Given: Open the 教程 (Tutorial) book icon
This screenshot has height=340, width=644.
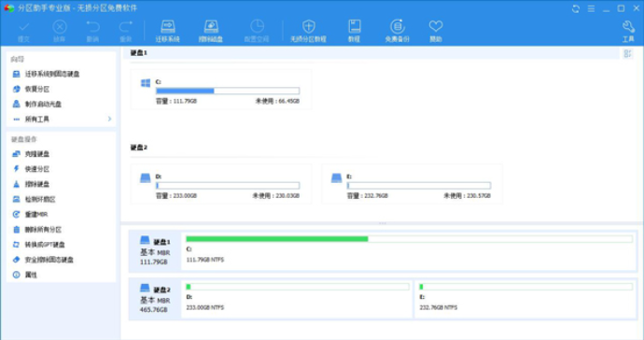Looking at the screenshot, I should (x=354, y=31).
